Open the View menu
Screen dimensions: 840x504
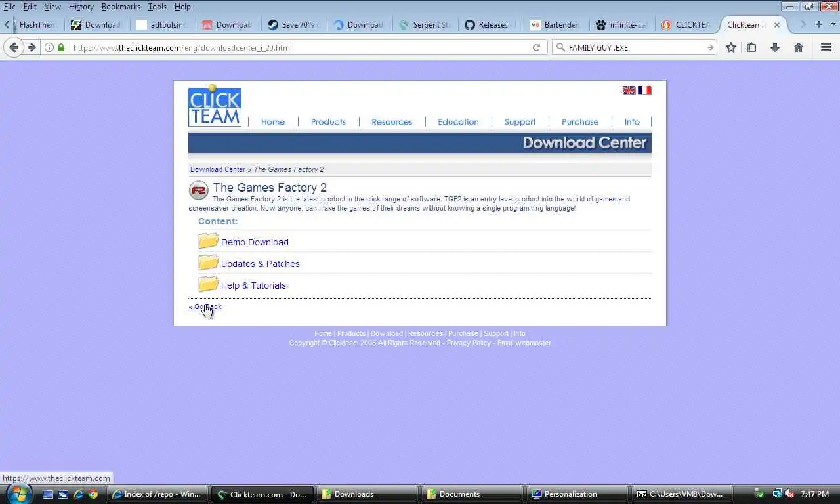pyautogui.click(x=52, y=7)
